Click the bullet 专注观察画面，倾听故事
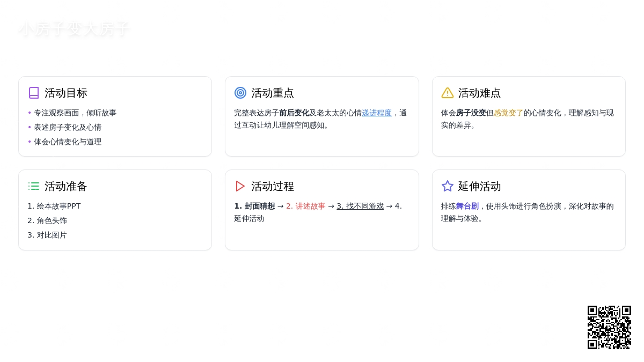 pos(75,113)
